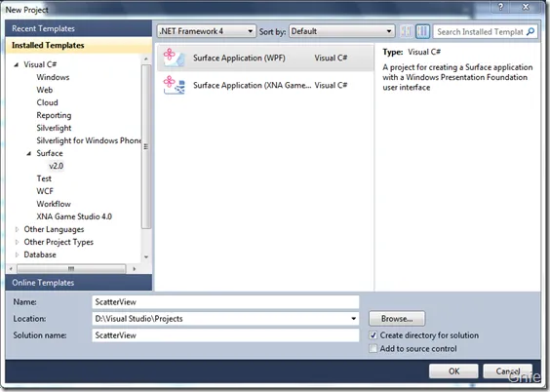Enable Add to source control checkbox

point(373,348)
